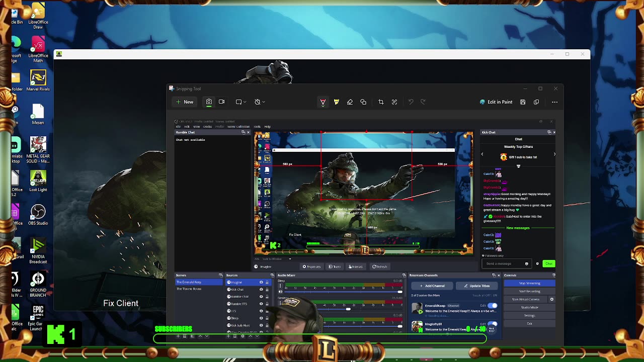
Task: Go to previous Weekly Top Gifters chevron
Action: 482,154
